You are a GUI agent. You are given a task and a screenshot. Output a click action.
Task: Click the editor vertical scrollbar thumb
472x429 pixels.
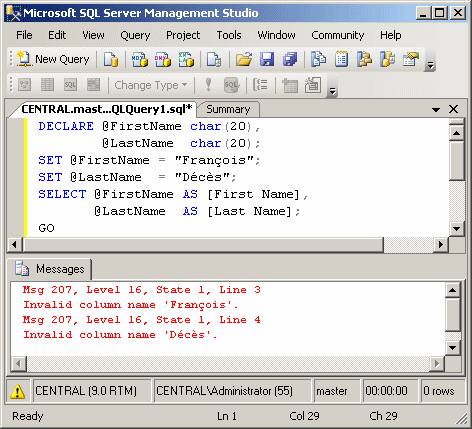[x=456, y=161]
